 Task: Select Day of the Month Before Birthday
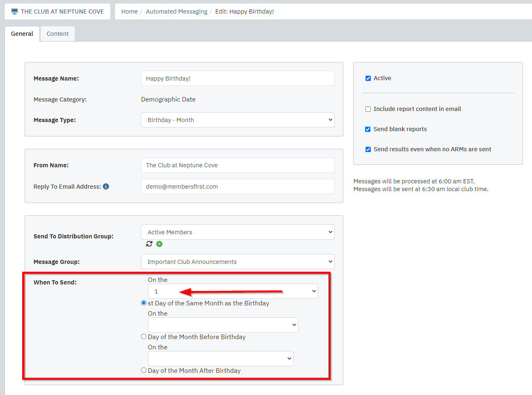click(143, 337)
